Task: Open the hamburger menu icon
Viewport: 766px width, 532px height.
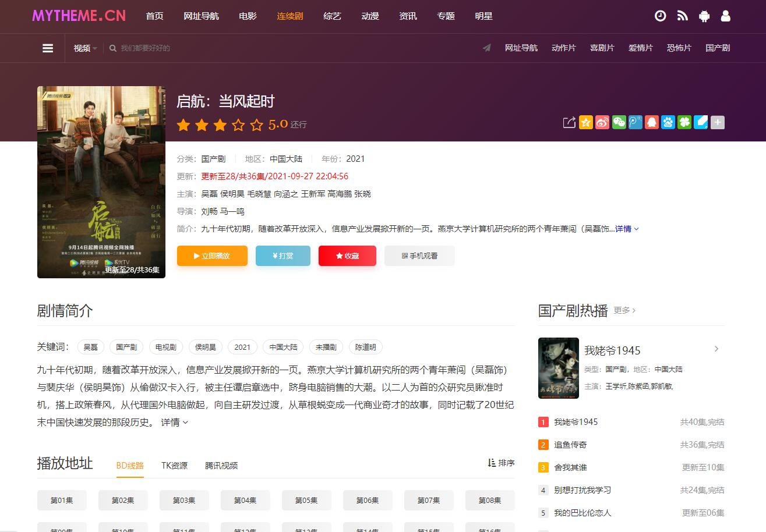Action: 48,48
